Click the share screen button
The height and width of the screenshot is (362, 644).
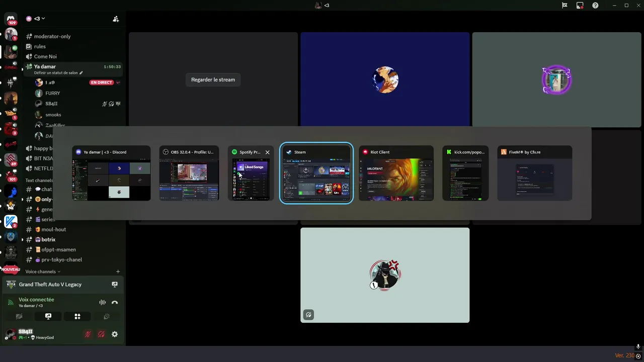(48, 317)
